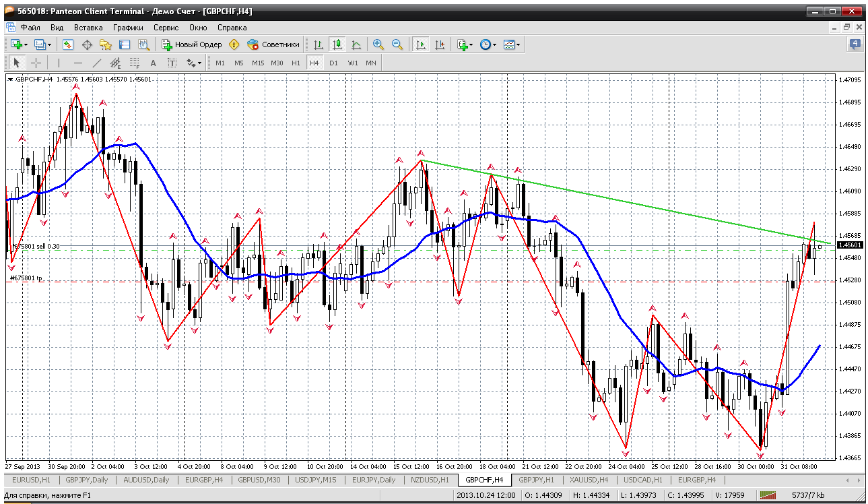Image resolution: width=868 pixels, height=504 pixels.
Task: Click the Zoom In magnifier icon
Action: pos(378,44)
